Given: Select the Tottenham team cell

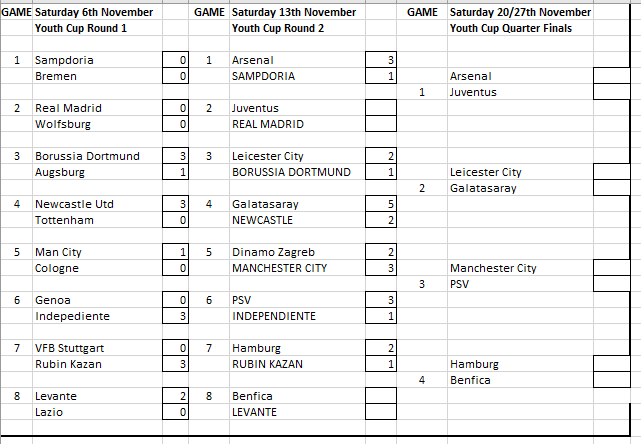Looking at the screenshot, I should coord(64,220).
